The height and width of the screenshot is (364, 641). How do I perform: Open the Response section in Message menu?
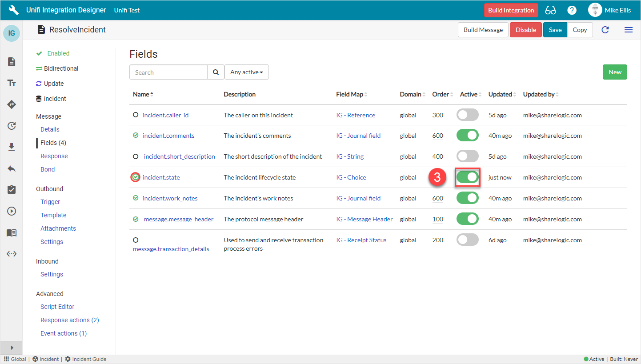[x=54, y=156]
